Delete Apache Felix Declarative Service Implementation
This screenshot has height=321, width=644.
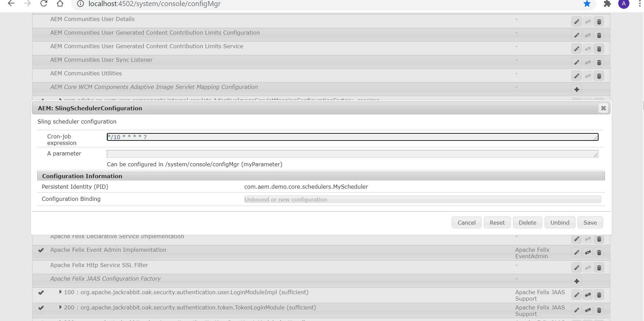click(599, 239)
